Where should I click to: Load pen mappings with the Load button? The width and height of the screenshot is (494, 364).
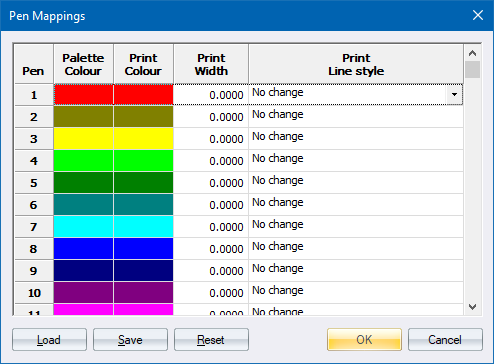tap(49, 340)
